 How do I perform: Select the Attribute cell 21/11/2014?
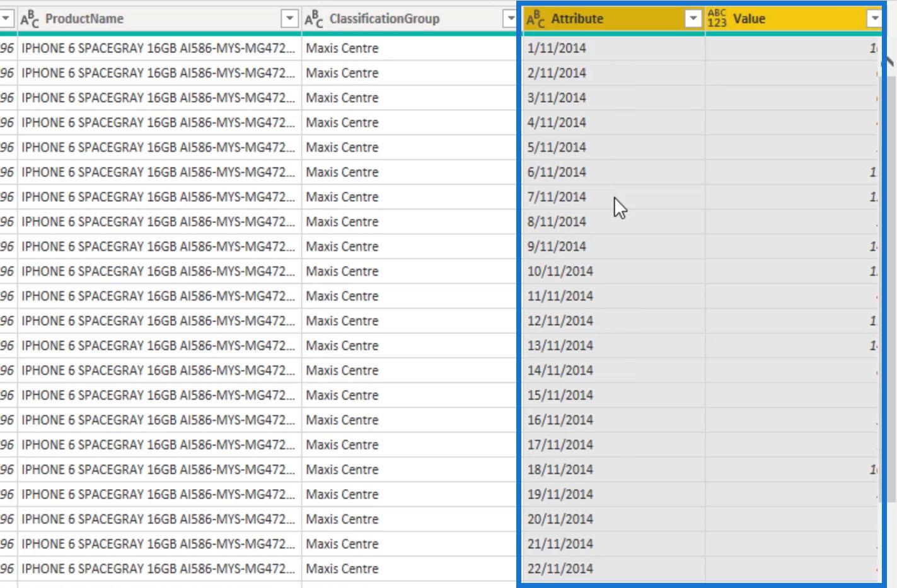(613, 544)
